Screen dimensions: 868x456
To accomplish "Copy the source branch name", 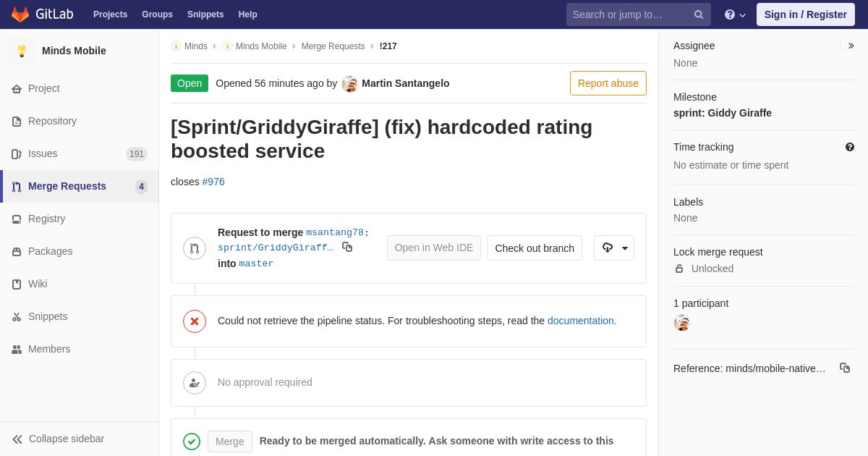I will tap(347, 248).
